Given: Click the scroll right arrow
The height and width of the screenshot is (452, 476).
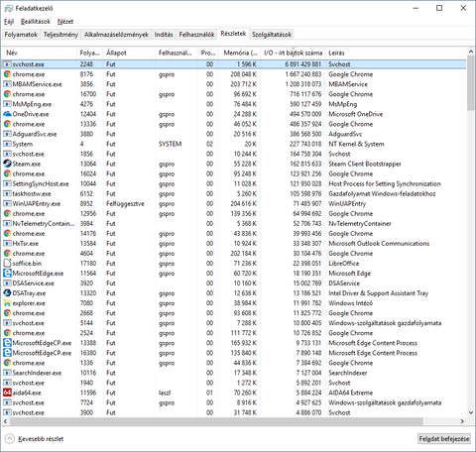Looking at the screenshot, I should (462, 421).
